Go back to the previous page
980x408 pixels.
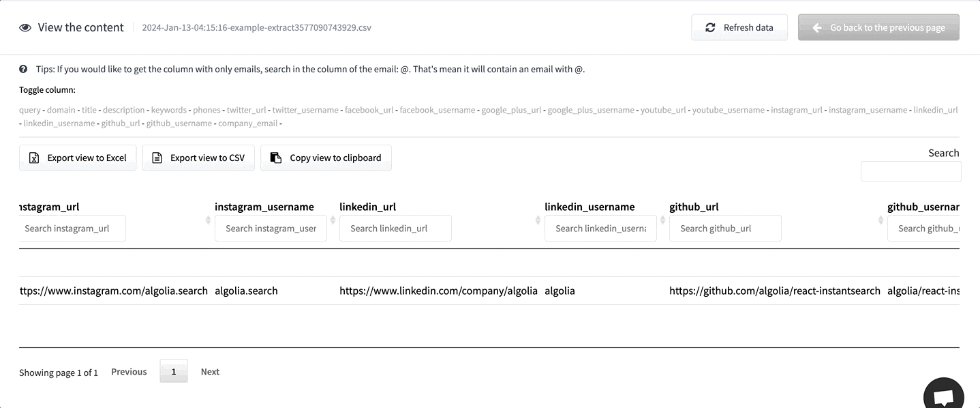click(x=878, y=28)
